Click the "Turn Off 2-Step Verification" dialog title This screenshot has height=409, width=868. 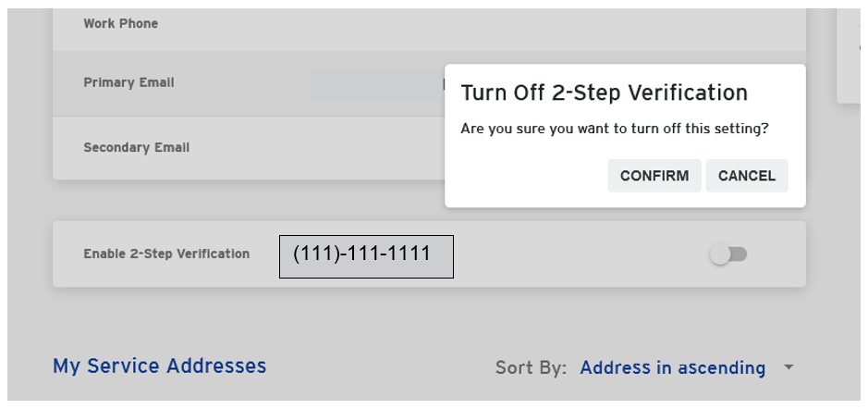(604, 93)
